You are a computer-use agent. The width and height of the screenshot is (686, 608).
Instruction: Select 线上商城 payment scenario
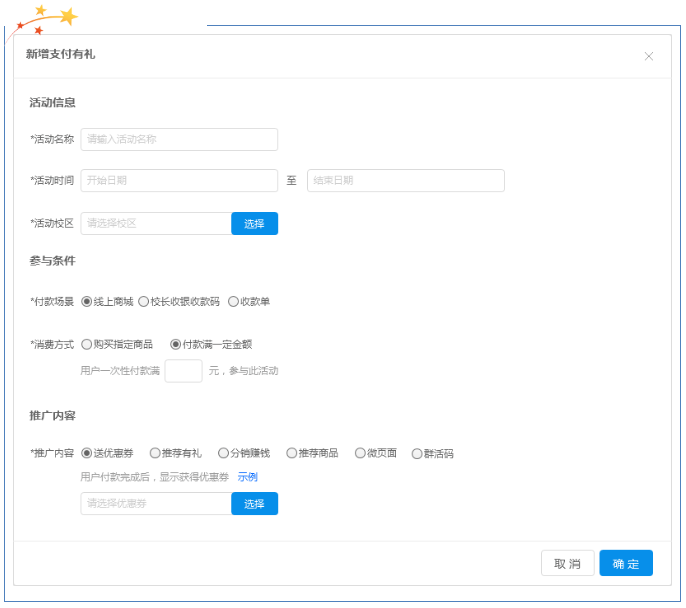[x=87, y=301]
